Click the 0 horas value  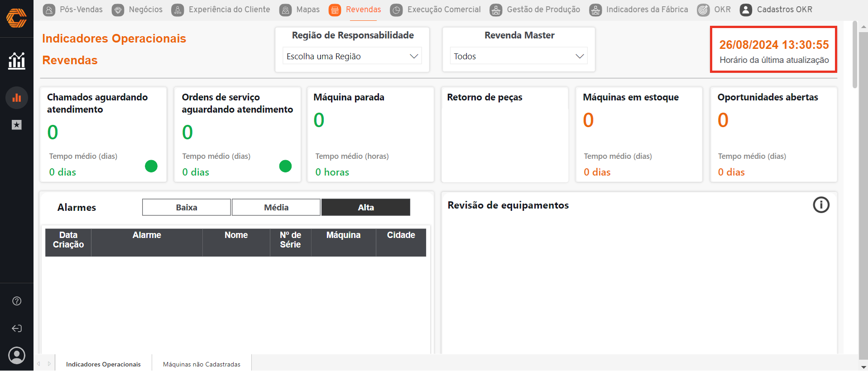[332, 172]
